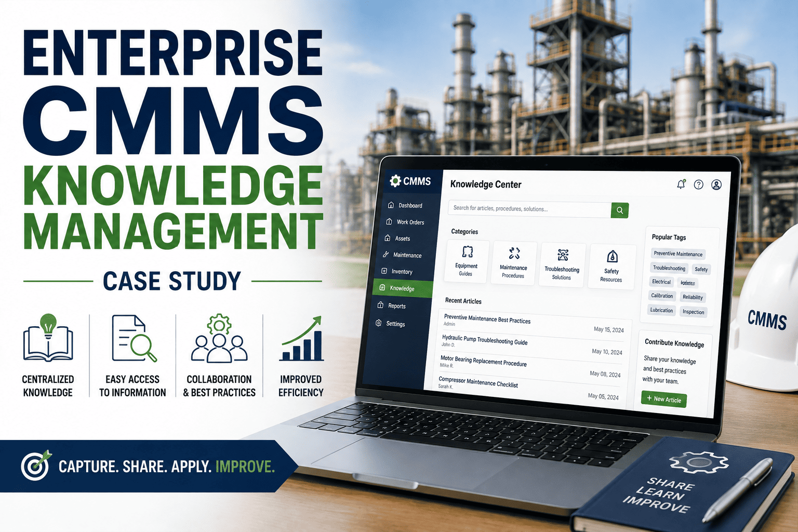The height and width of the screenshot is (532, 798).
Task: Click the help question mark icon
Action: coord(699,184)
